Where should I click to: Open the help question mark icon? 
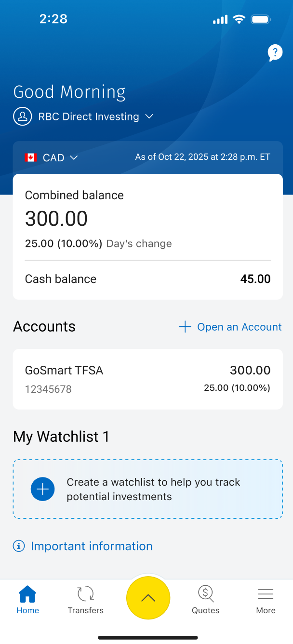click(x=274, y=53)
